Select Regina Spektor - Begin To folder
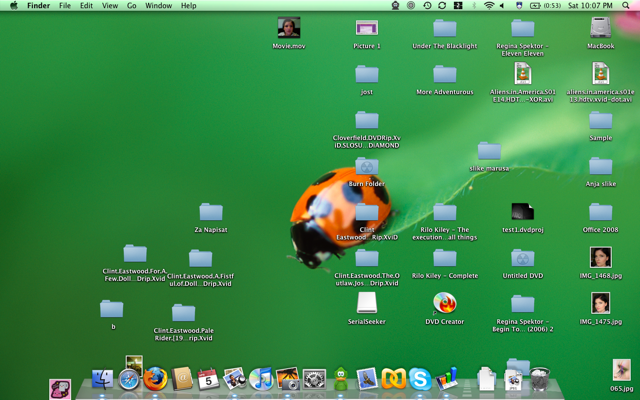Viewport: 640px width, 400px height. [x=522, y=304]
